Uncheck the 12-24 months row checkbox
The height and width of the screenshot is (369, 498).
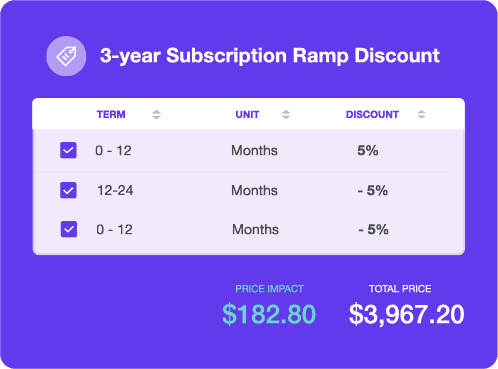coord(68,190)
